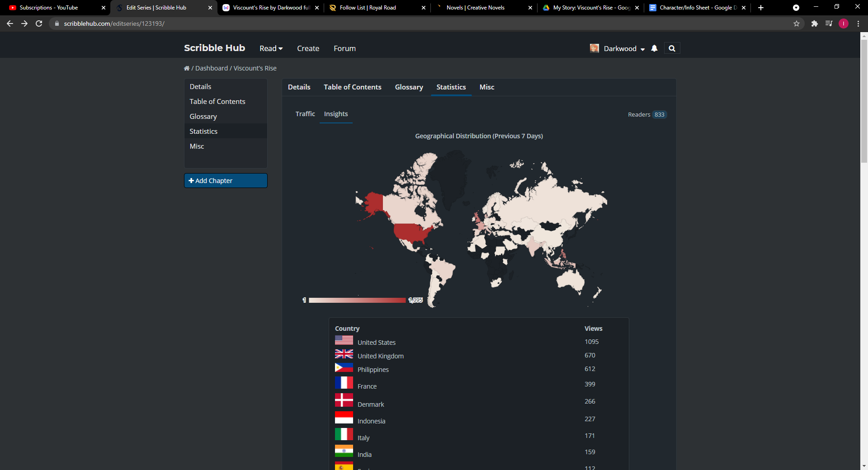The width and height of the screenshot is (868, 470).
Task: Open the site search magnifier icon
Action: tap(672, 48)
